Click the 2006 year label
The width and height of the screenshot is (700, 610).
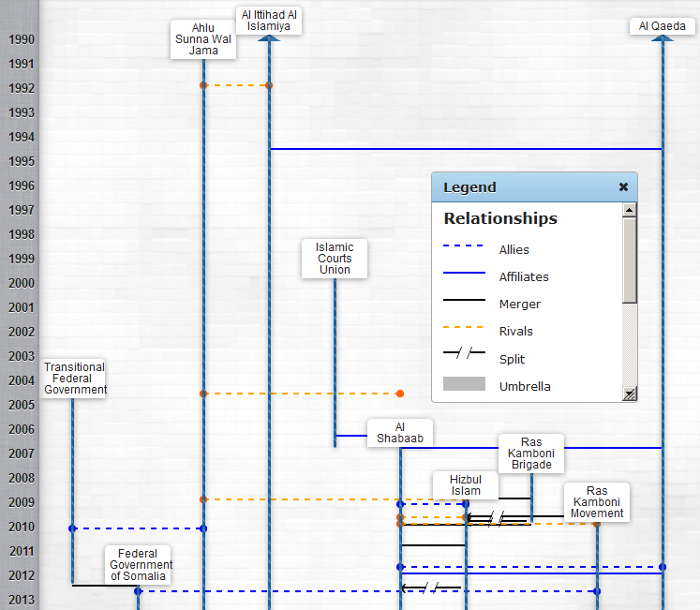(22, 429)
